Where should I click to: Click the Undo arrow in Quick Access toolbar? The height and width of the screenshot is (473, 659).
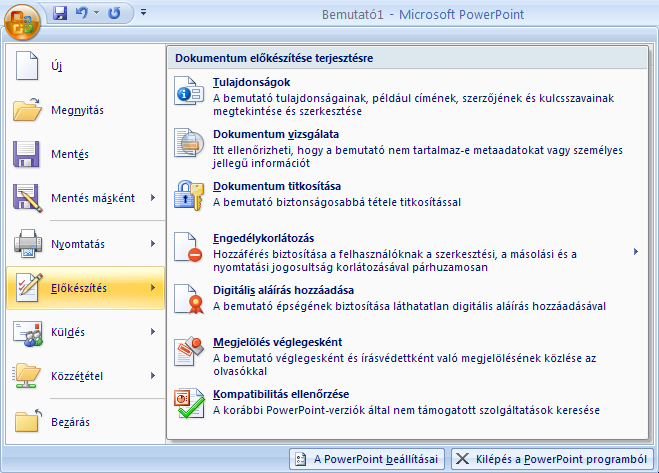pyautogui.click(x=82, y=13)
